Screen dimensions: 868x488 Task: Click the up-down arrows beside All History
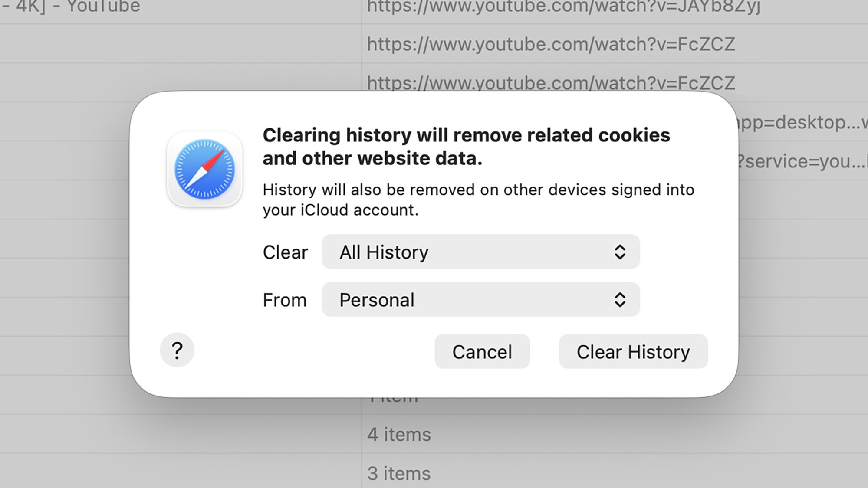pyautogui.click(x=620, y=252)
